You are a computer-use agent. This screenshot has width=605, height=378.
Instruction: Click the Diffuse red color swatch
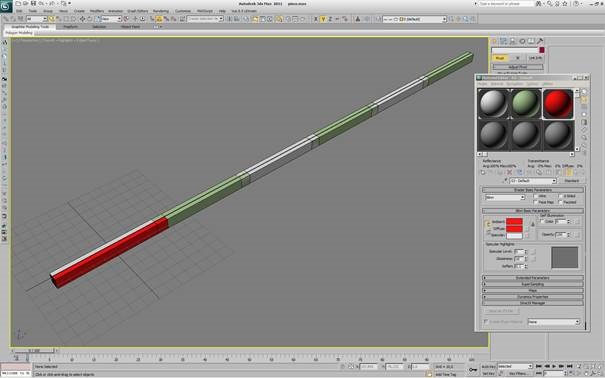(514, 229)
